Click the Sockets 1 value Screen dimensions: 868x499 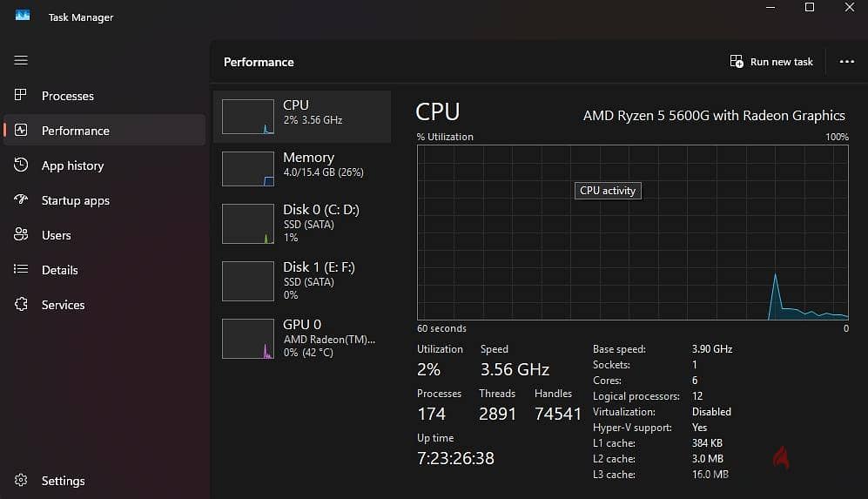(694, 364)
